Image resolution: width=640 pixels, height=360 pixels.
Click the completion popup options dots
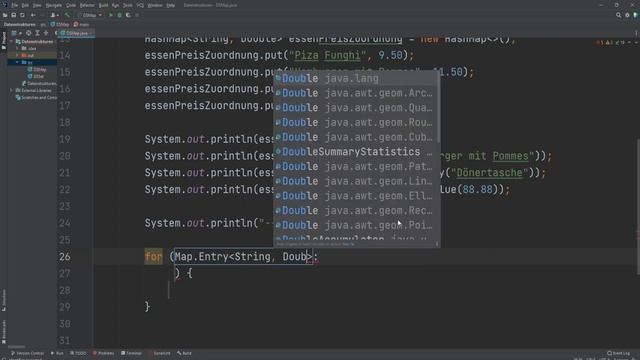[x=437, y=244]
